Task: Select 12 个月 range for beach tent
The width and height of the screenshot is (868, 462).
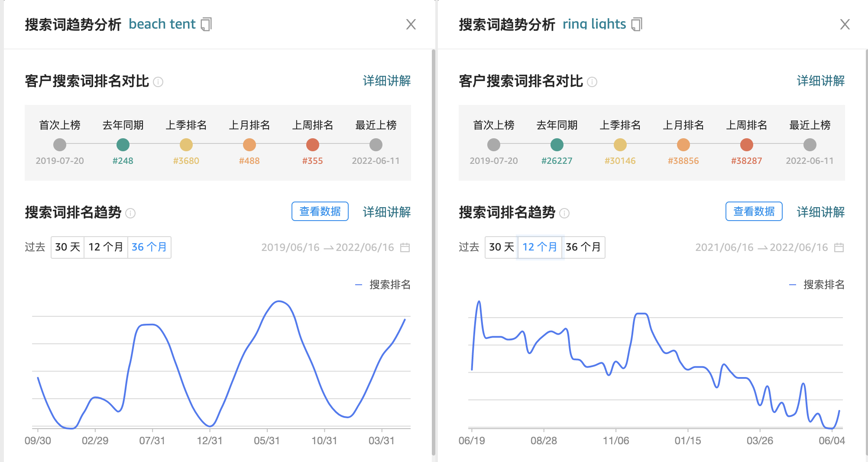Action: [x=106, y=247]
